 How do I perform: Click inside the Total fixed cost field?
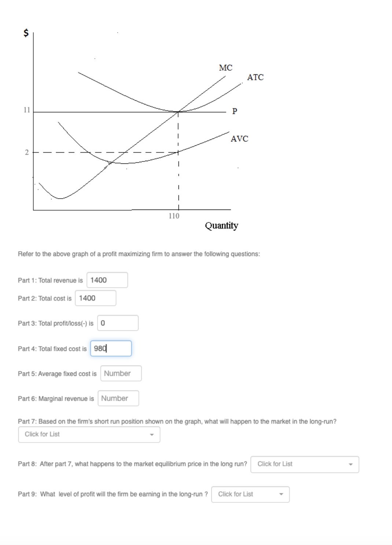click(x=111, y=348)
